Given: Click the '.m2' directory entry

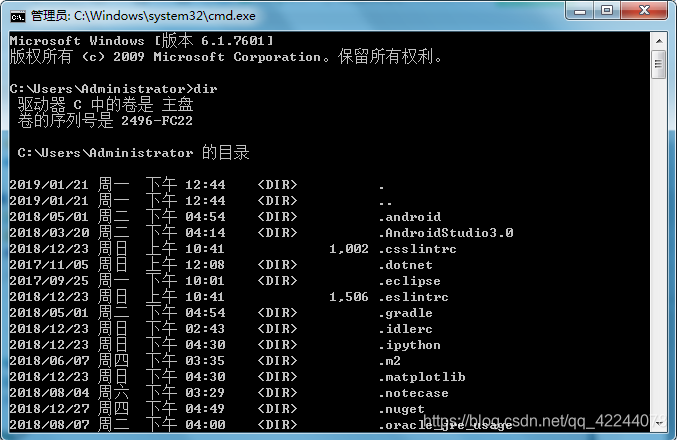Looking at the screenshot, I should [x=389, y=361].
